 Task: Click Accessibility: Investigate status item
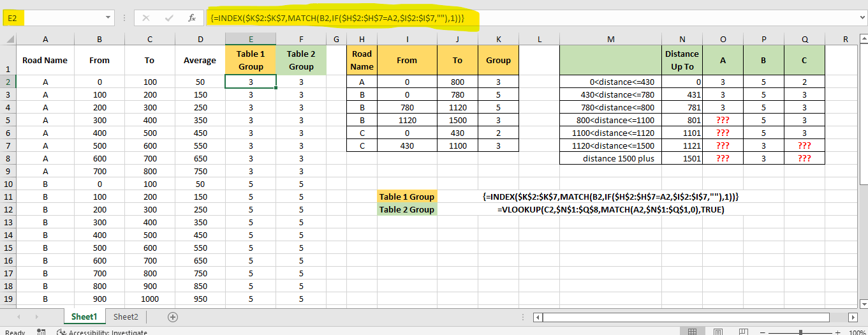[102, 332]
